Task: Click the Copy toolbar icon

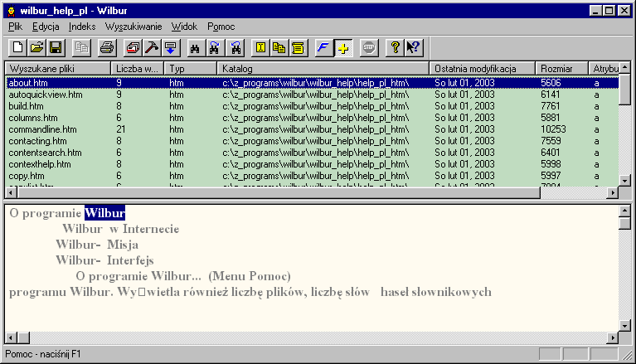Action: (x=81, y=48)
